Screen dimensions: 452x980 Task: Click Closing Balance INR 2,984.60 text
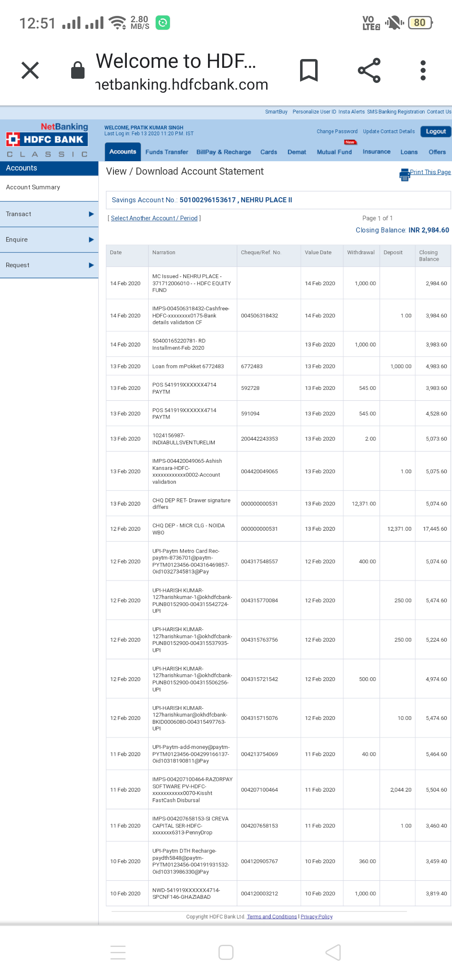pyautogui.click(x=402, y=230)
